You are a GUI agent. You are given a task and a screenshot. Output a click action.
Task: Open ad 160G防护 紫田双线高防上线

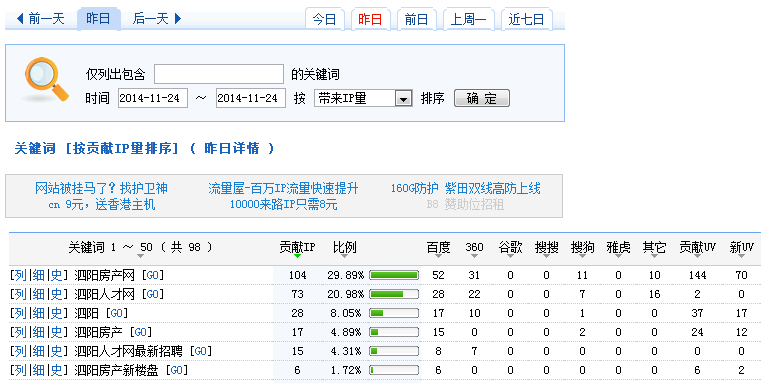465,188
